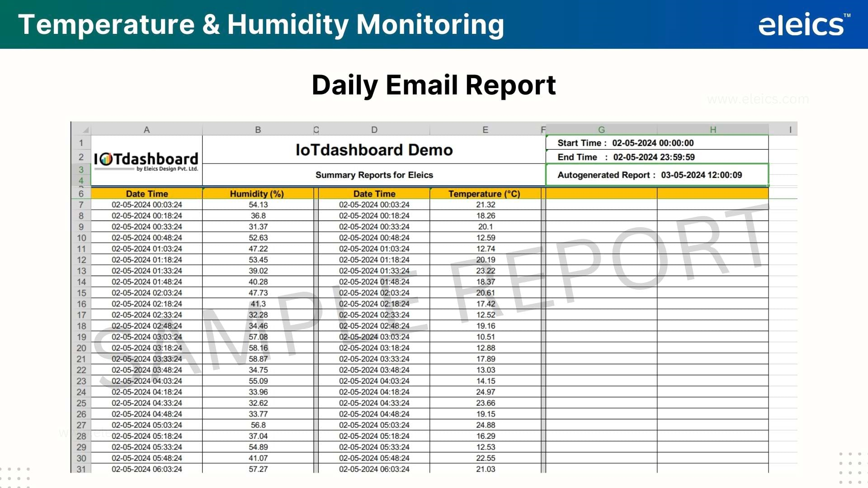Click column D date 02-05-2024 00:33:24
Viewport: 868px width, 488px height.
click(374, 227)
